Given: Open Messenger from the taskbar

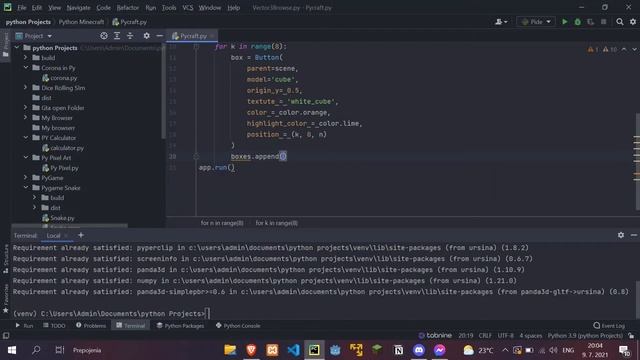Looking at the screenshot, I should pyautogui.click(x=440, y=350).
